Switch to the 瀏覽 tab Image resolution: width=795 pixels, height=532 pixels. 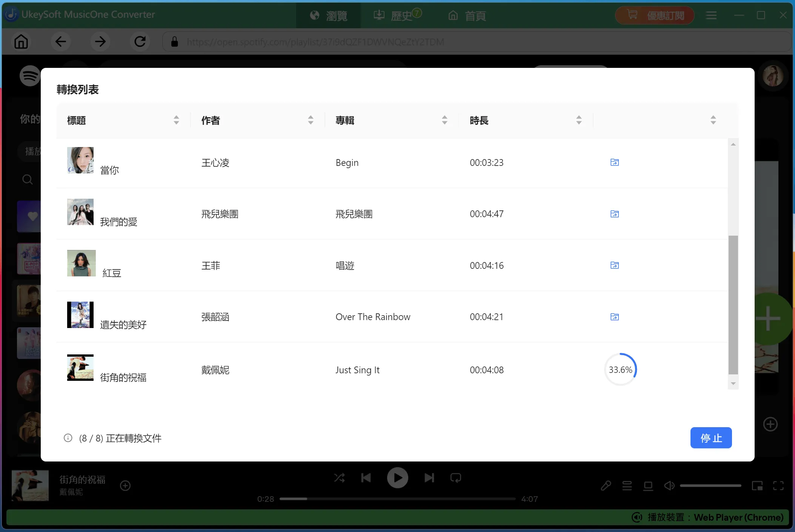coord(328,15)
